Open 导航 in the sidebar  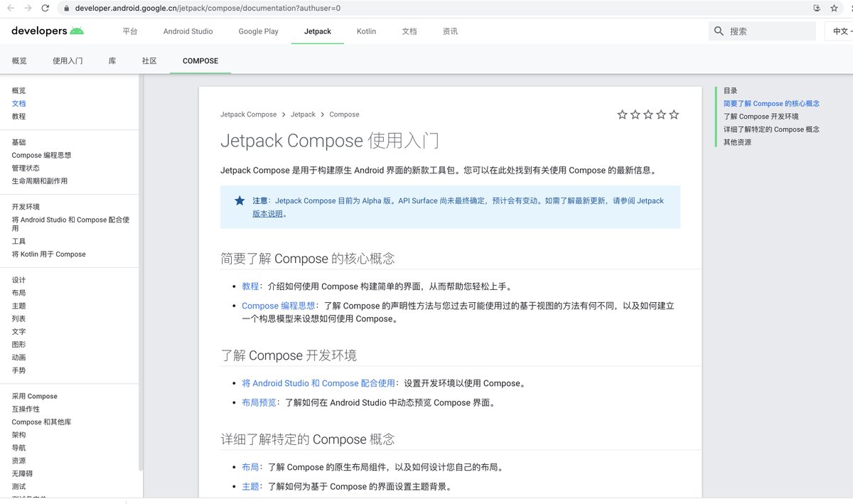[x=18, y=448]
